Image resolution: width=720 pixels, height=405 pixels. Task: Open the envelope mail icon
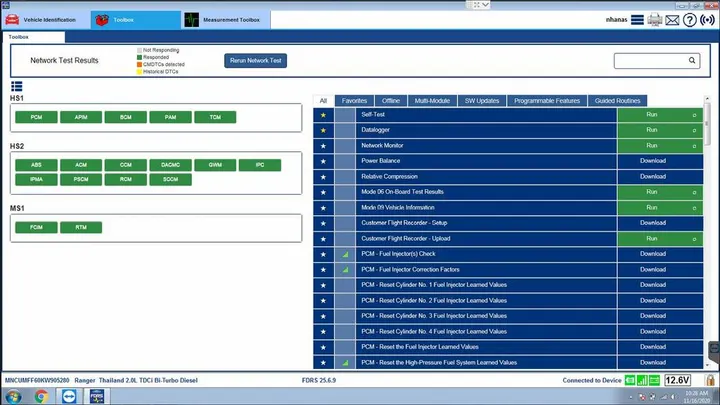(x=672, y=20)
